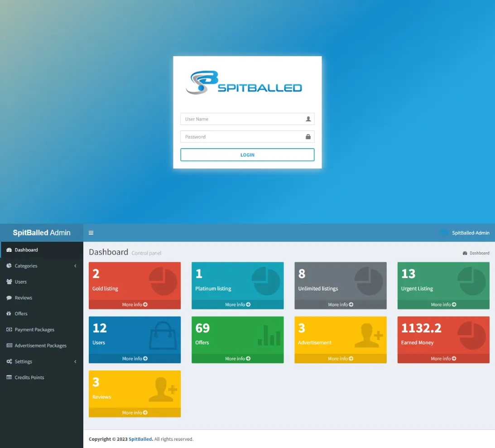495x448 pixels.
Task: Click the shopping bag icon on Users card
Action: [163, 336]
